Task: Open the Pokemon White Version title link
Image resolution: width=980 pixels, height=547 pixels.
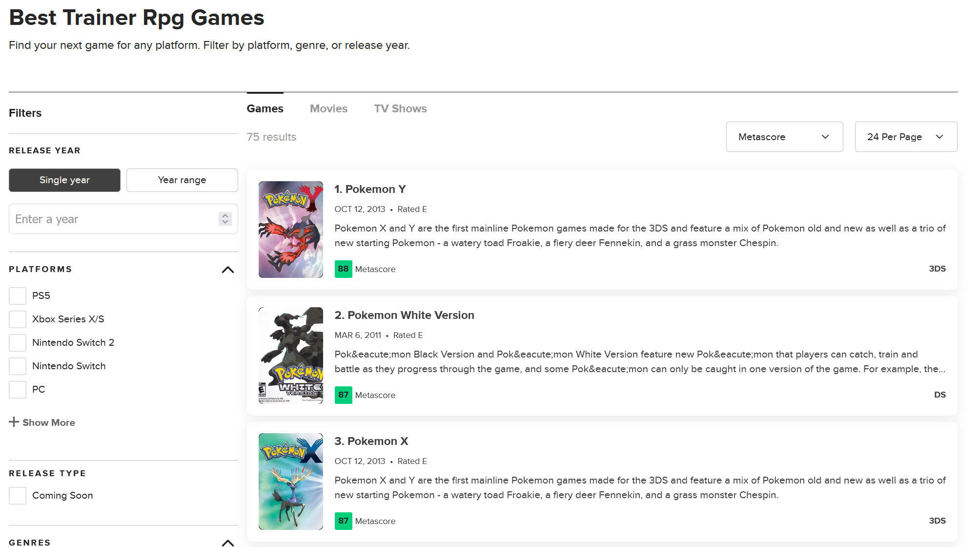Action: pos(404,315)
